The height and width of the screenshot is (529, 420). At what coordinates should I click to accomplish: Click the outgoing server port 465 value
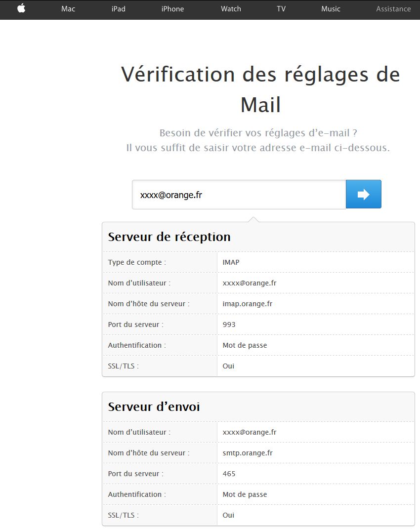229,474
